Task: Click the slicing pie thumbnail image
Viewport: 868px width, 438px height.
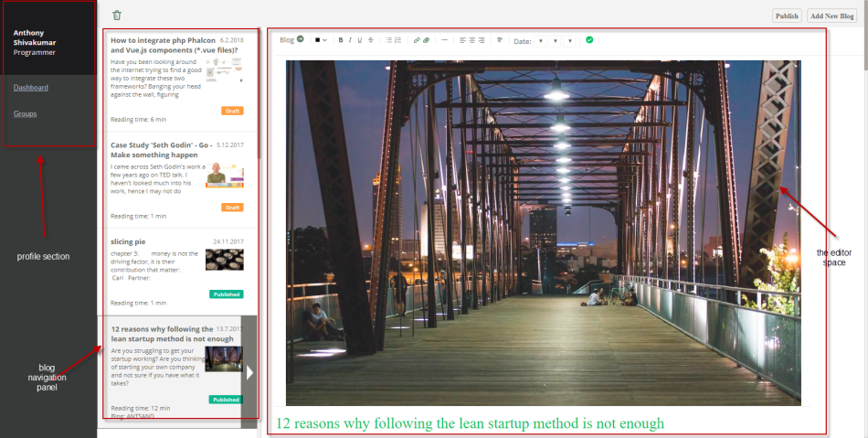Action: pos(224,260)
